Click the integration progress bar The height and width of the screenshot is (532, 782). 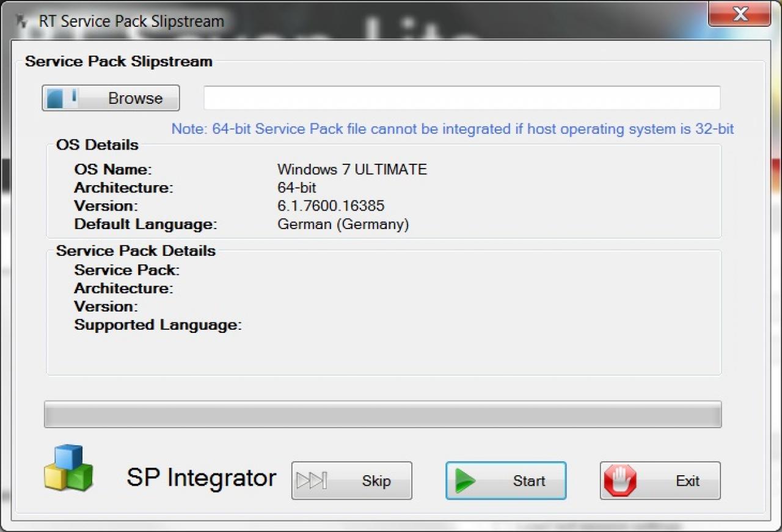tap(383, 414)
